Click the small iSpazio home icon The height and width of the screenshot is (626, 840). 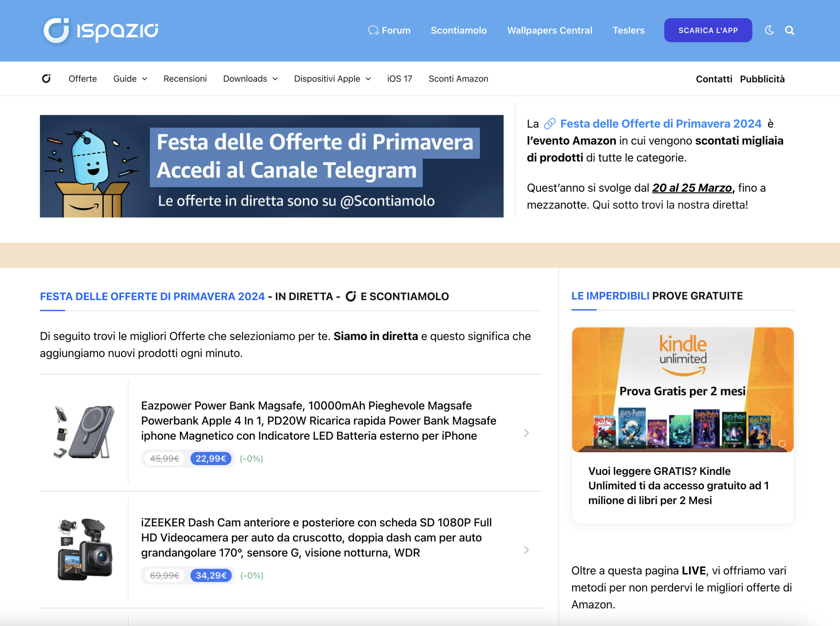pos(46,78)
